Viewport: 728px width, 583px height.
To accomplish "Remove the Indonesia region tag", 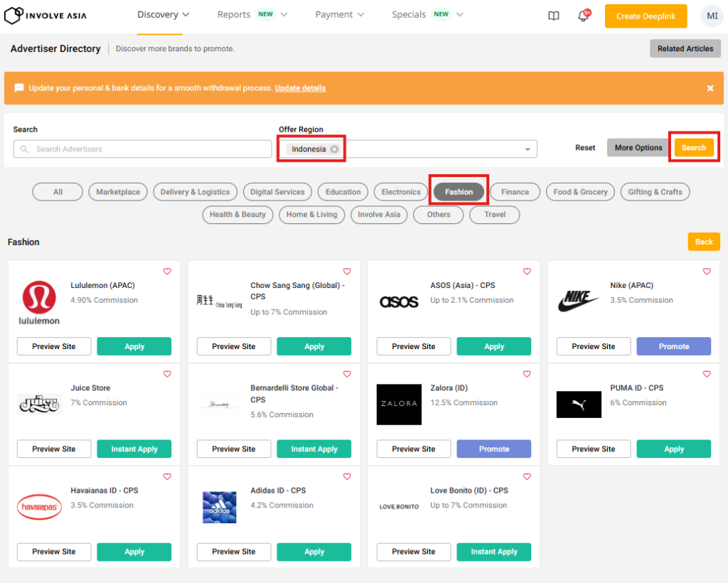I will (x=334, y=149).
